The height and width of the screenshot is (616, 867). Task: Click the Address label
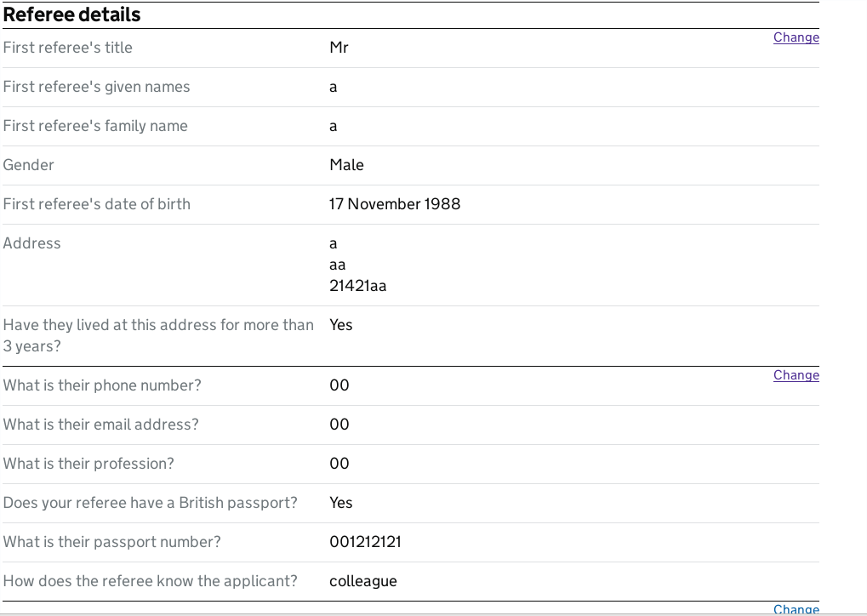[x=31, y=243]
